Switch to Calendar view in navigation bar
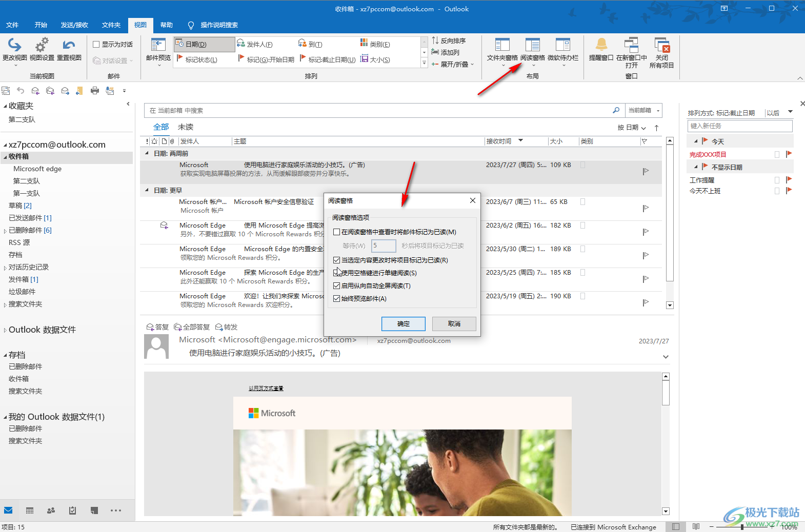This screenshot has width=805, height=532. [30, 510]
